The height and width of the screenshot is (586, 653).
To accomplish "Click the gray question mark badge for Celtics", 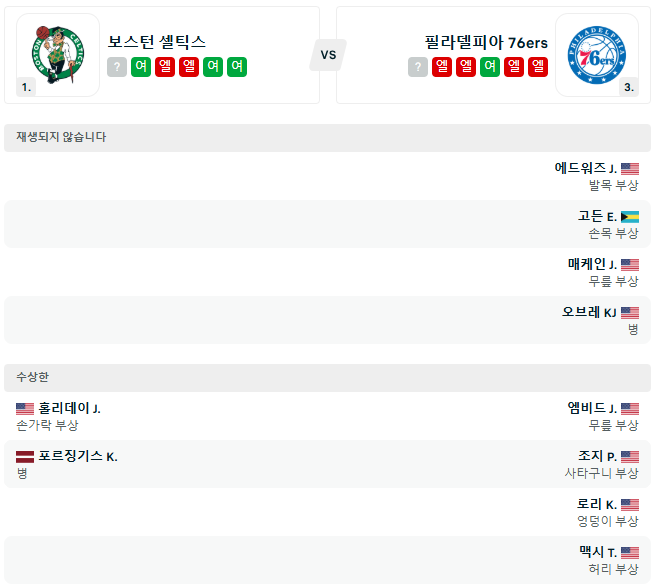I will pos(117,67).
